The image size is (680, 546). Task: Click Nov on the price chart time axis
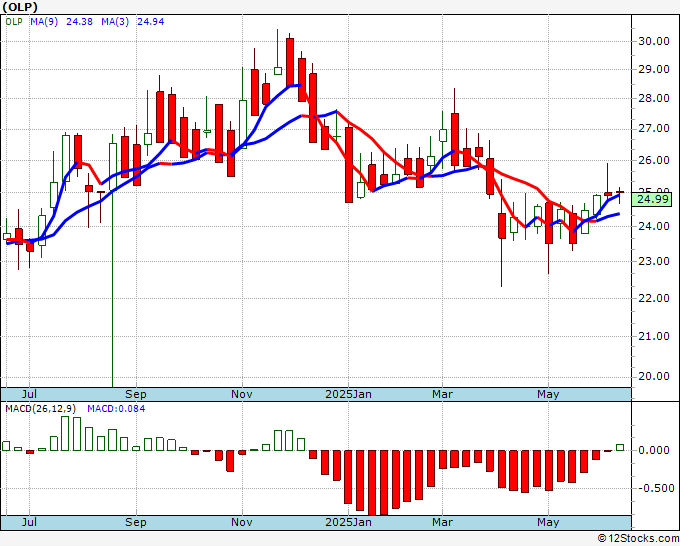pyautogui.click(x=242, y=394)
